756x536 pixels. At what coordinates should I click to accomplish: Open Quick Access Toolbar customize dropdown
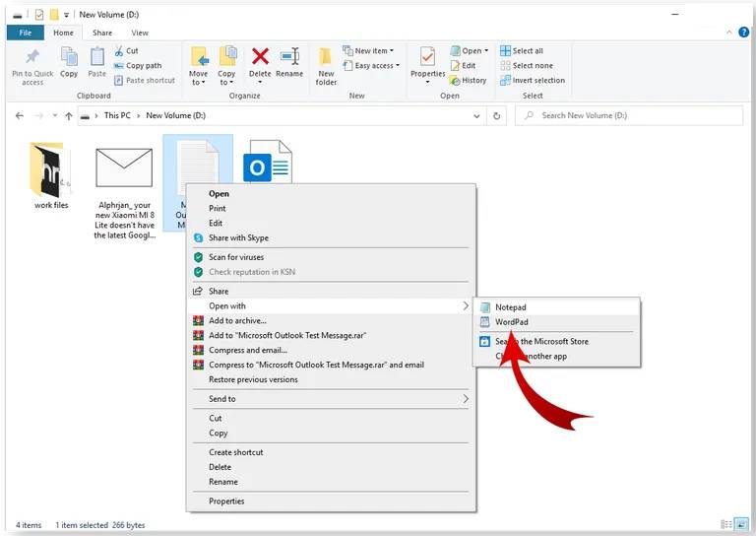pos(66,15)
